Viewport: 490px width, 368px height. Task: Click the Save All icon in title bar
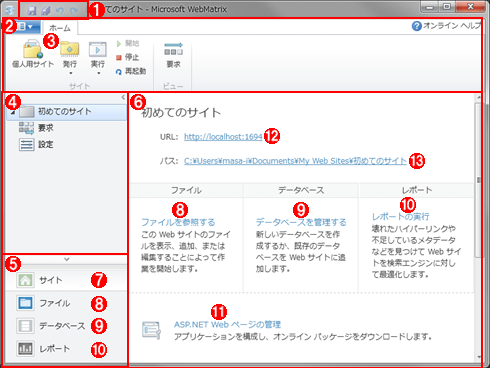(46, 11)
